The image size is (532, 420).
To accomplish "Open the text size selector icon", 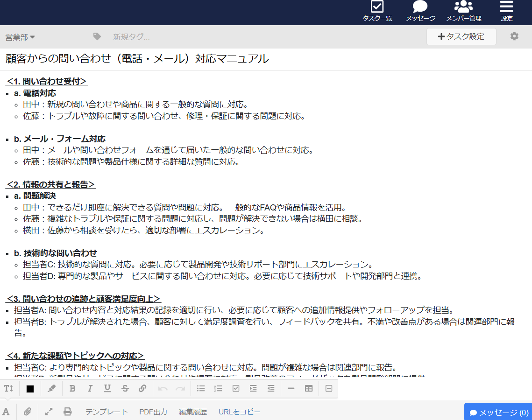I will (x=8, y=388).
